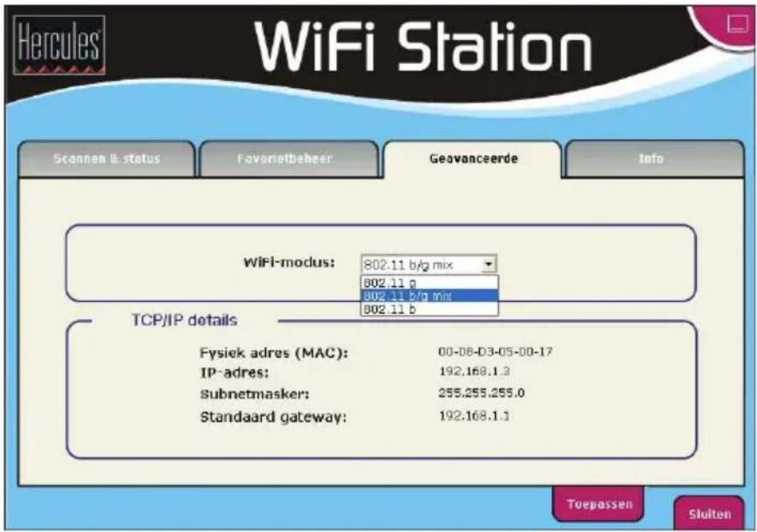757x532 pixels.
Task: Pick highlighted 802.11 b/g mix option
Action: tap(429, 296)
